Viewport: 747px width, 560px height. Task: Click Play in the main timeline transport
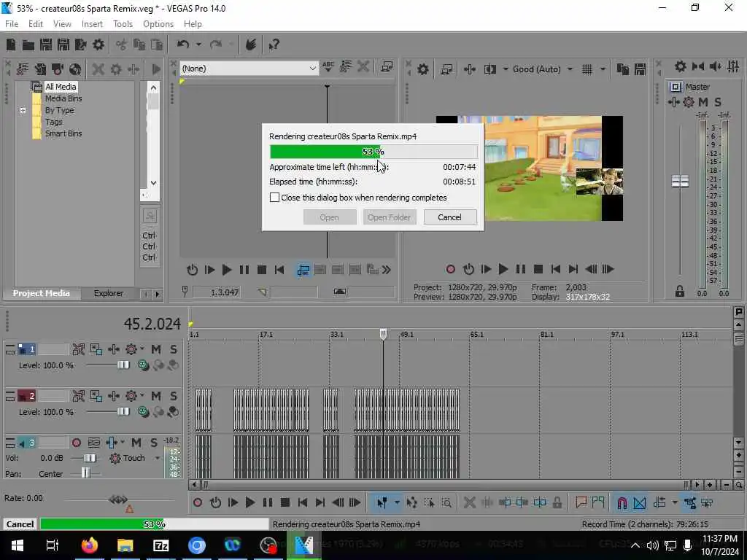(x=249, y=502)
